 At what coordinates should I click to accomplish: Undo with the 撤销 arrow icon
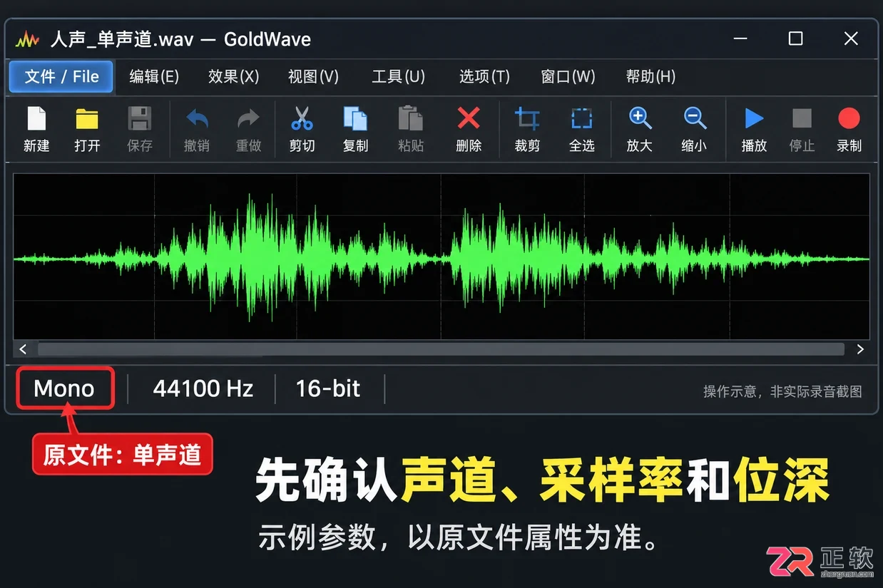(x=197, y=118)
